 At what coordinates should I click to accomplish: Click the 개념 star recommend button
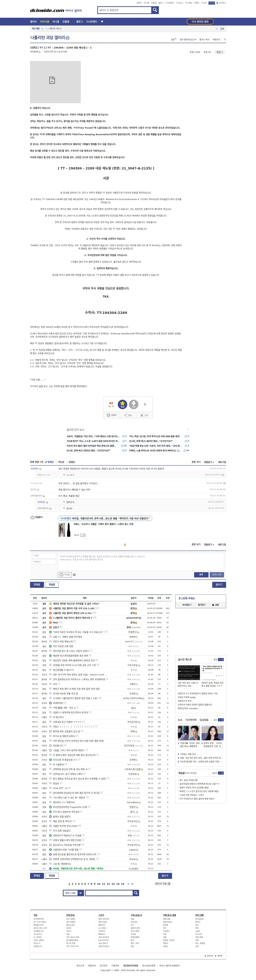point(123,404)
